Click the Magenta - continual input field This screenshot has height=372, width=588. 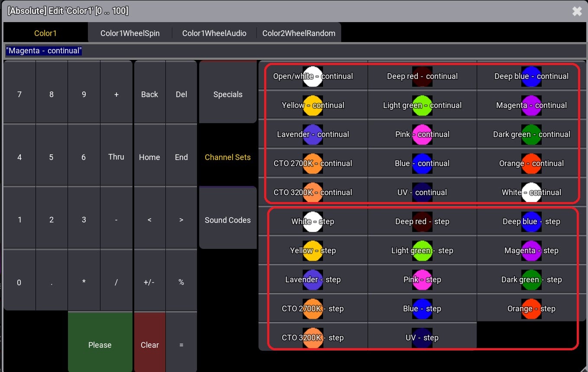click(x=294, y=51)
